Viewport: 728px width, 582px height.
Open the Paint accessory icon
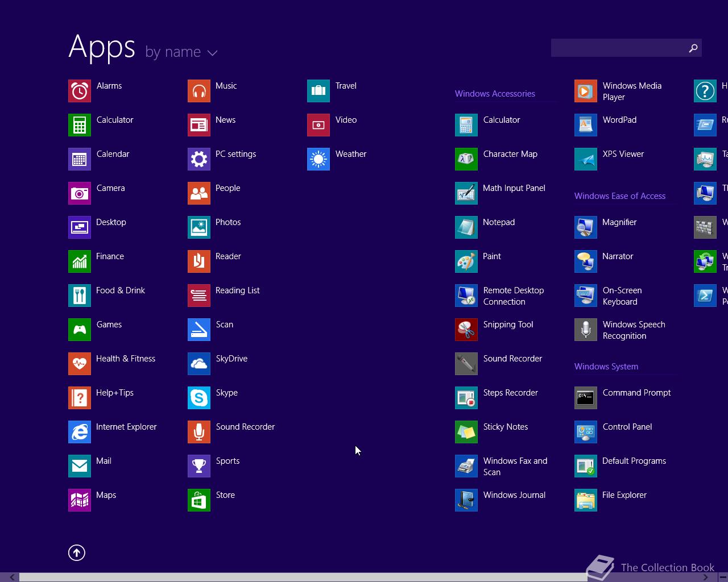[x=466, y=261]
